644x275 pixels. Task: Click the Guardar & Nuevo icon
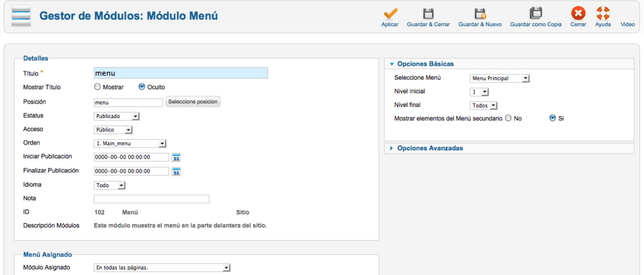coord(479,13)
